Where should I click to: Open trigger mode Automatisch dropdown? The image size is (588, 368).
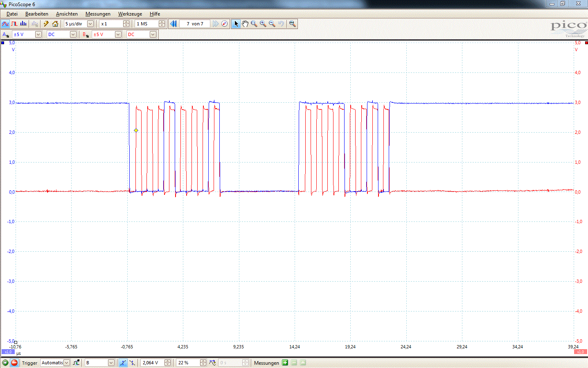(67, 363)
